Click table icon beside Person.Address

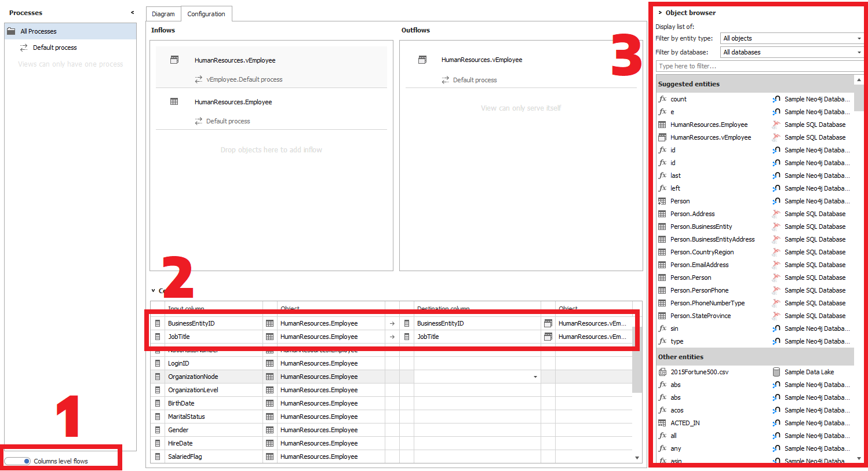[x=662, y=214]
